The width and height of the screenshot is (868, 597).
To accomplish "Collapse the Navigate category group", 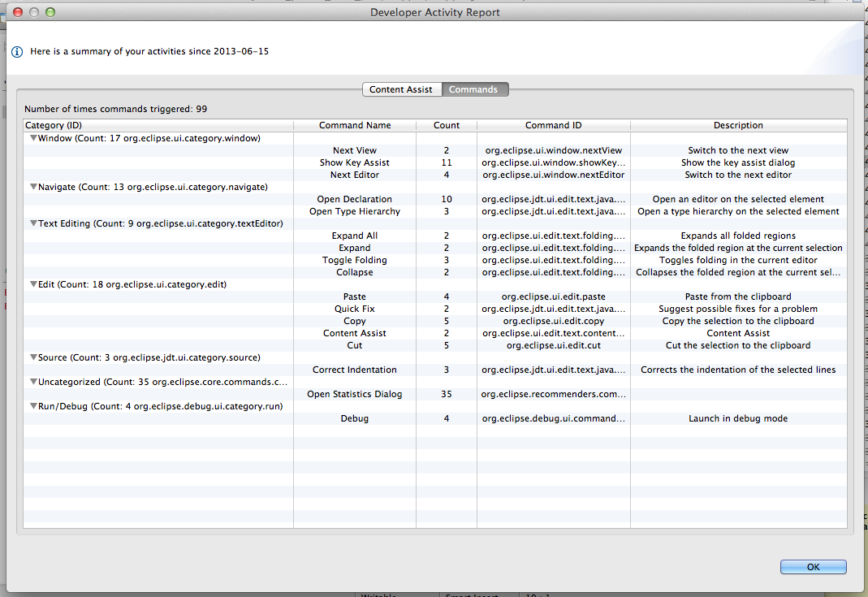I will click(33, 187).
